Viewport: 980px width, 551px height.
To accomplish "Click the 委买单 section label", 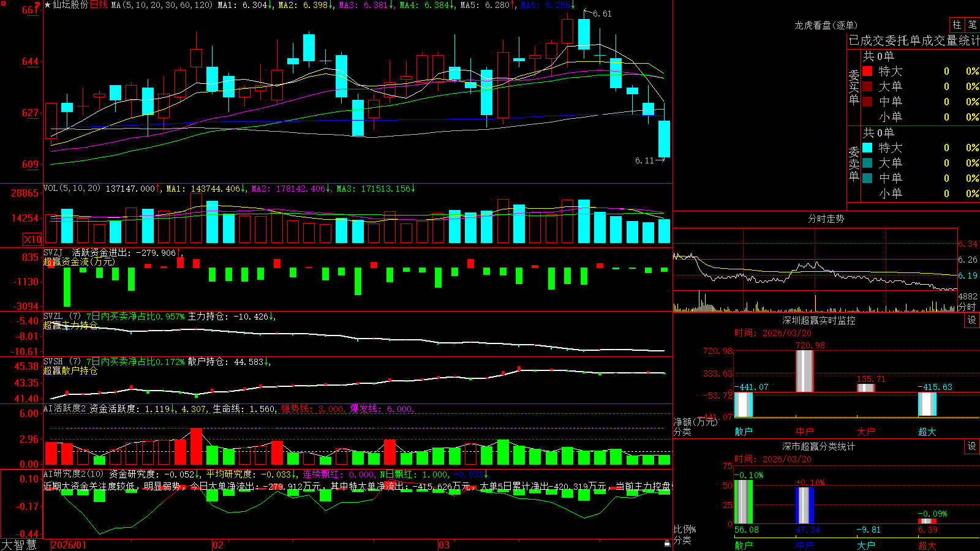I will (854, 87).
